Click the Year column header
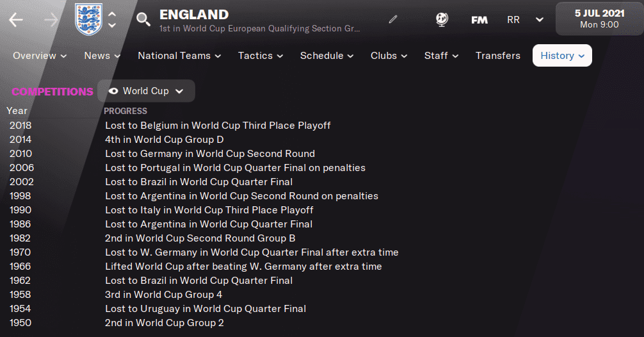 (17, 111)
